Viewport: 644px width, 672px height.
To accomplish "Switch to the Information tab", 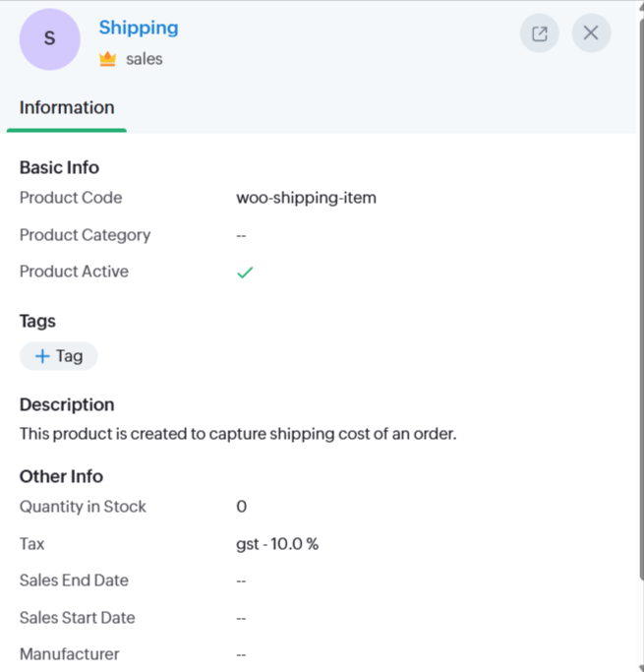I will point(67,108).
